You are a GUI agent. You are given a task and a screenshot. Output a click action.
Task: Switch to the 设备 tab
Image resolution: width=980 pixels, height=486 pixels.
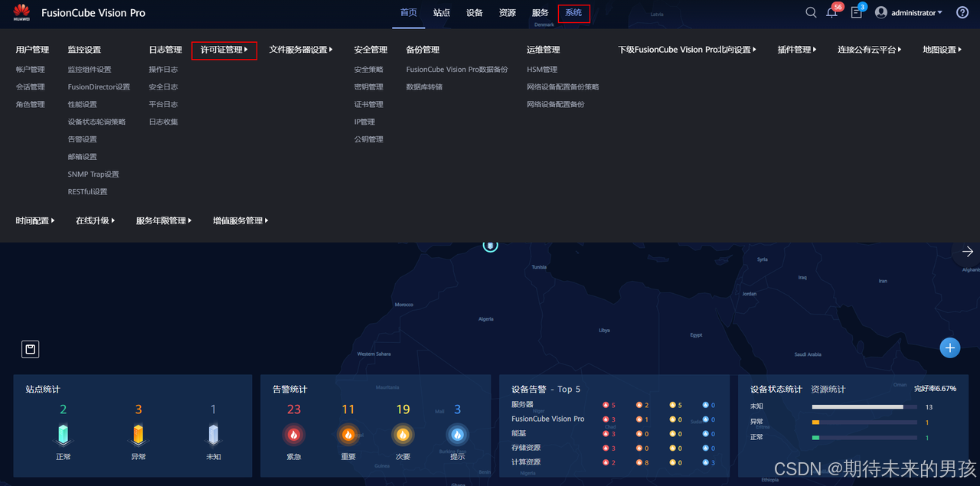click(475, 13)
